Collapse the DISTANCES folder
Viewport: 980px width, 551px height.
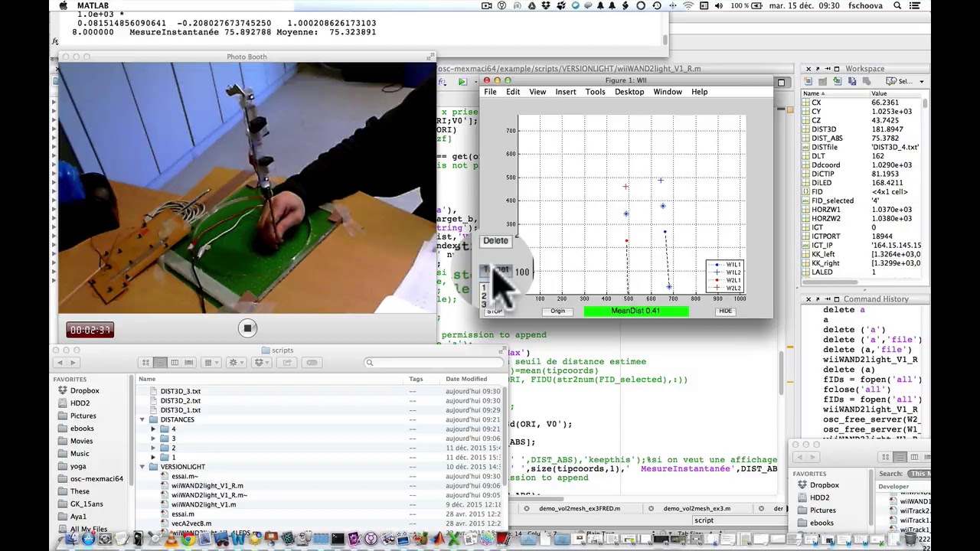142,419
